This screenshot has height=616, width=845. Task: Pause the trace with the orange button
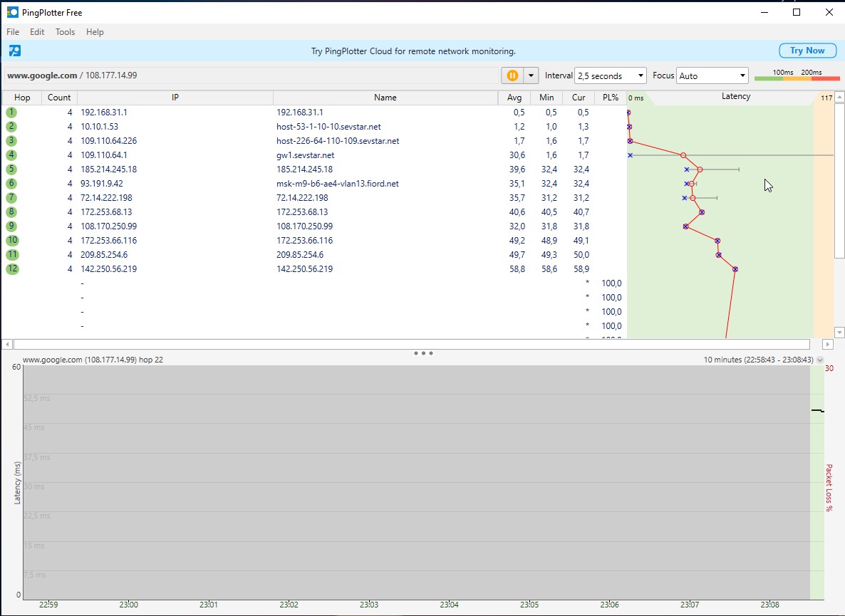(x=512, y=75)
